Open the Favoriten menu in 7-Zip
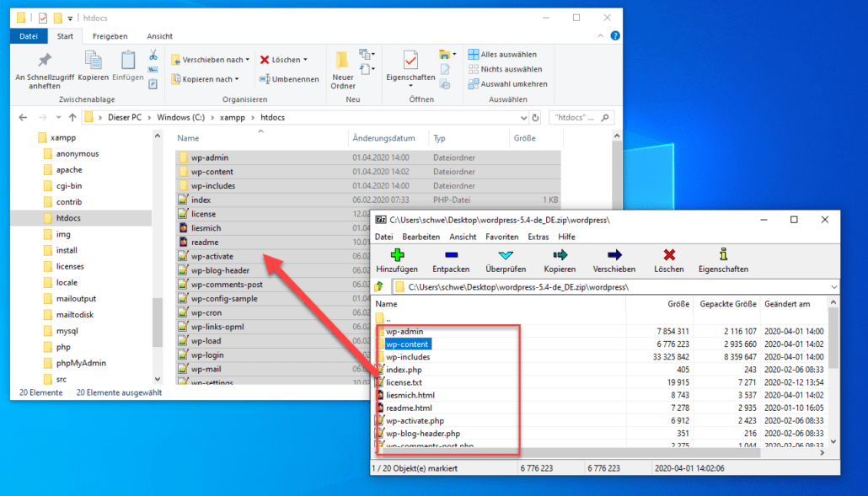 pos(501,237)
